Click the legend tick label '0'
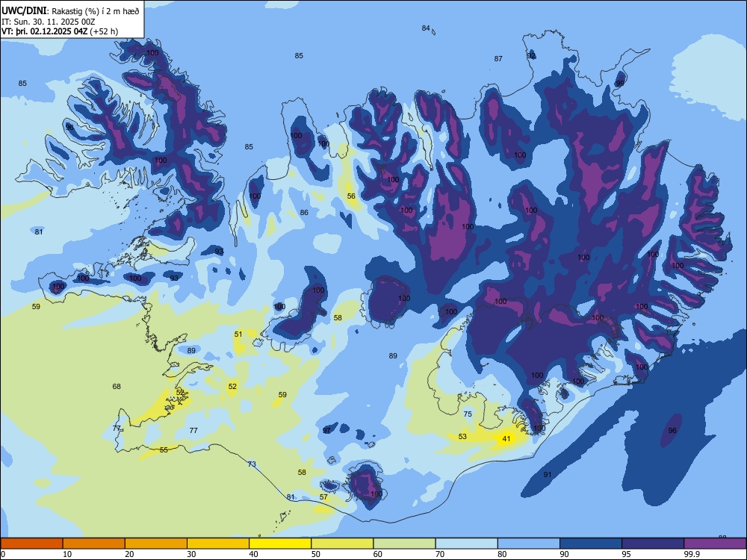Screen dimensions: 747x560 (3, 554)
